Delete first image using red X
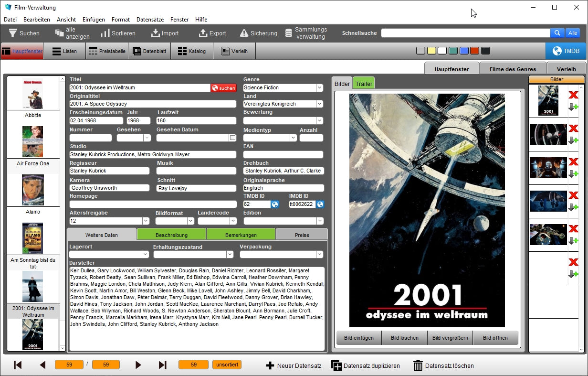588x376 pixels. 573,95
